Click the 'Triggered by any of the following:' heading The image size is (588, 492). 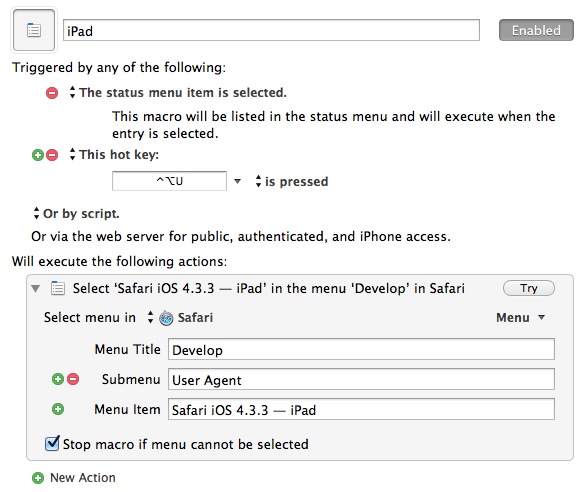119,68
